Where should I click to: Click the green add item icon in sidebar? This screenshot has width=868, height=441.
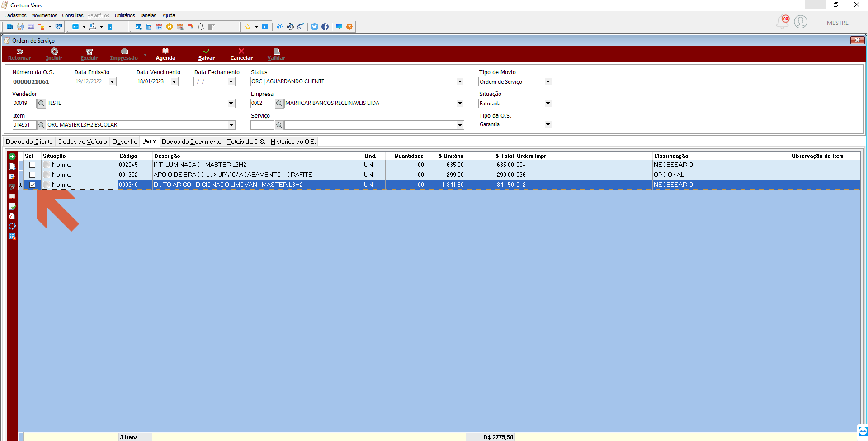12,156
